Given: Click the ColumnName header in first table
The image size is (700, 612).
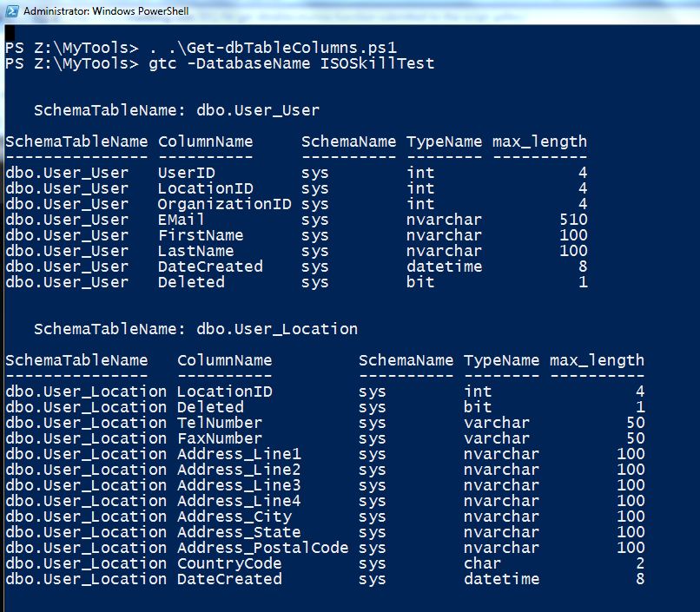Looking at the screenshot, I should coord(205,141).
